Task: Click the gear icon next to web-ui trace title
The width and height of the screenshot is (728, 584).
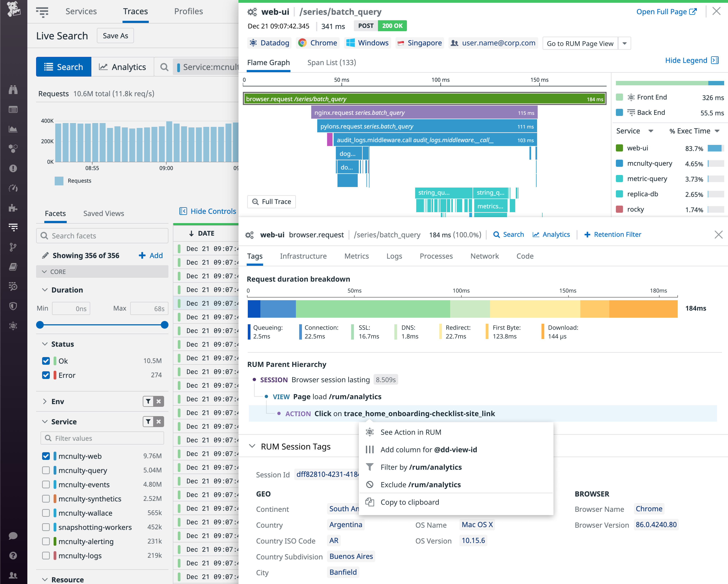Action: 252,11
